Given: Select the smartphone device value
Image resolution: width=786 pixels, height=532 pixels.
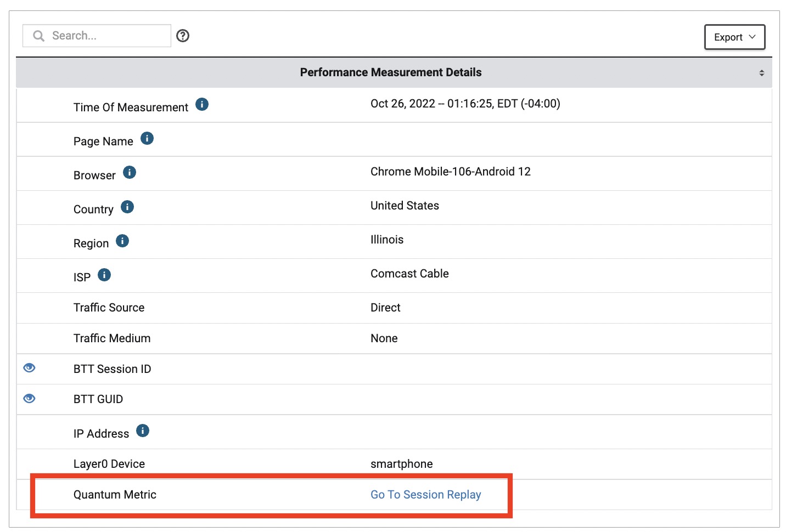Looking at the screenshot, I should pos(401,464).
